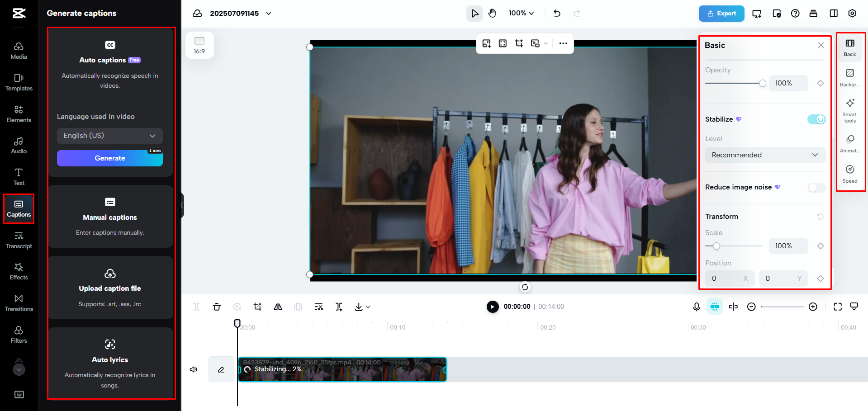This screenshot has height=411, width=868.
Task: Click the crop tool in timeline toolbar
Action: 257,307
